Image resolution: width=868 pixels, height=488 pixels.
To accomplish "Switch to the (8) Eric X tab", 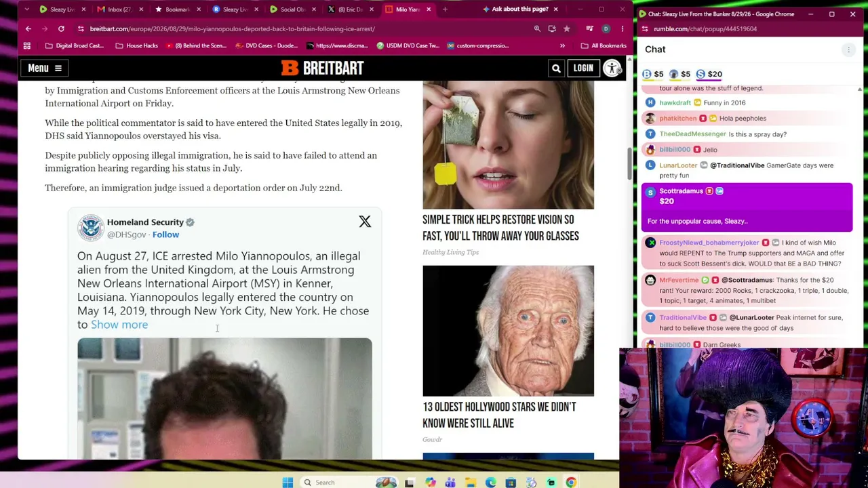I will tap(351, 9).
